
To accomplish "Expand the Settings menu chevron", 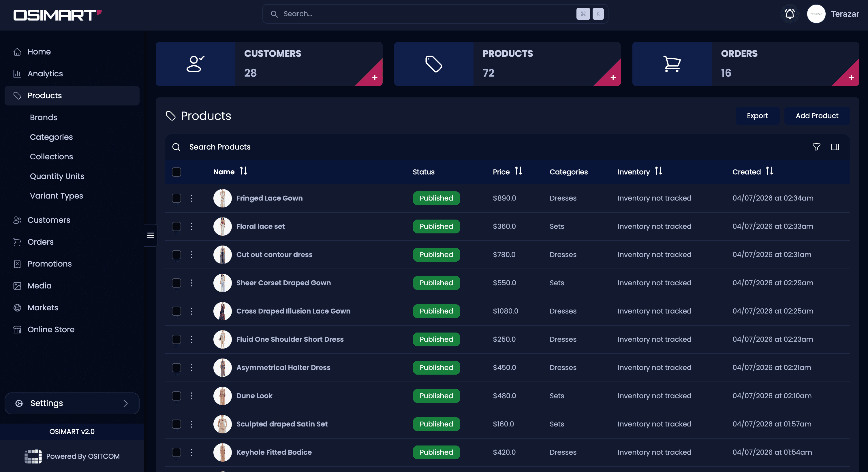I will click(126, 403).
